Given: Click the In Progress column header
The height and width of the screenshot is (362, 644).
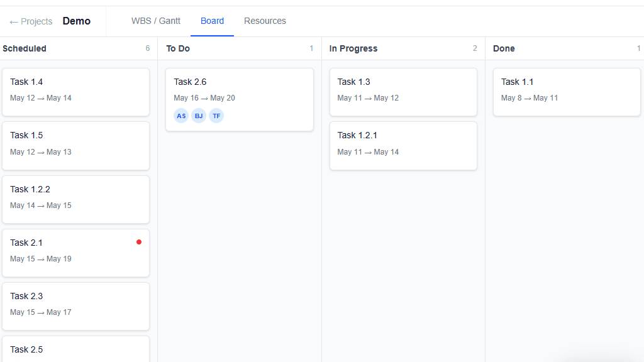Looking at the screenshot, I should (x=353, y=48).
